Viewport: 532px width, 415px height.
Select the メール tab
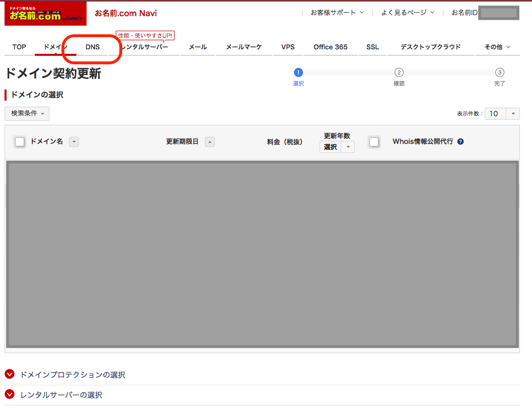[x=197, y=47]
